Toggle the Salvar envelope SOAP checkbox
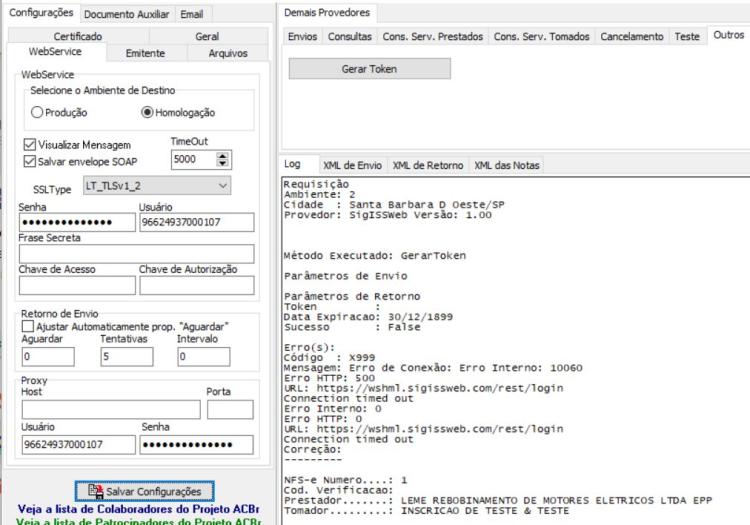 [x=30, y=161]
